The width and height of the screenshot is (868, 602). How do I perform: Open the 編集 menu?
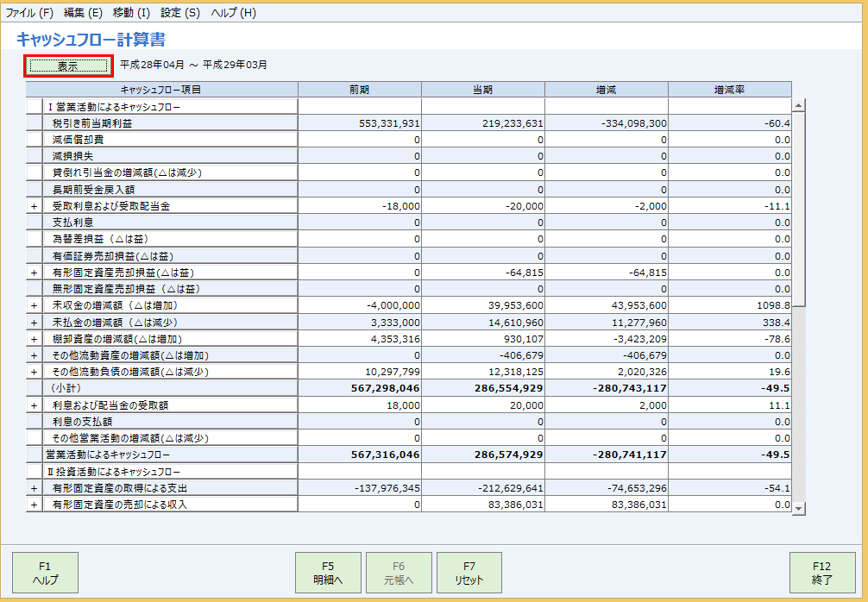(82, 13)
